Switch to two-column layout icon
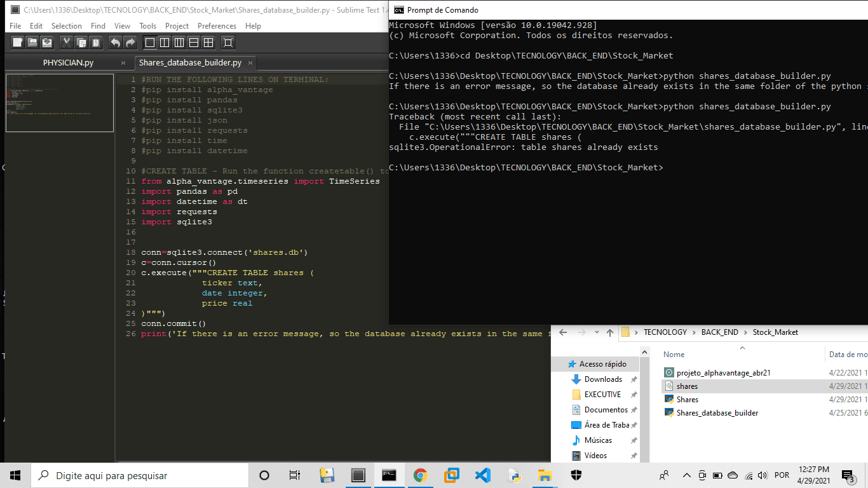This screenshot has height=488, width=868. tap(165, 43)
